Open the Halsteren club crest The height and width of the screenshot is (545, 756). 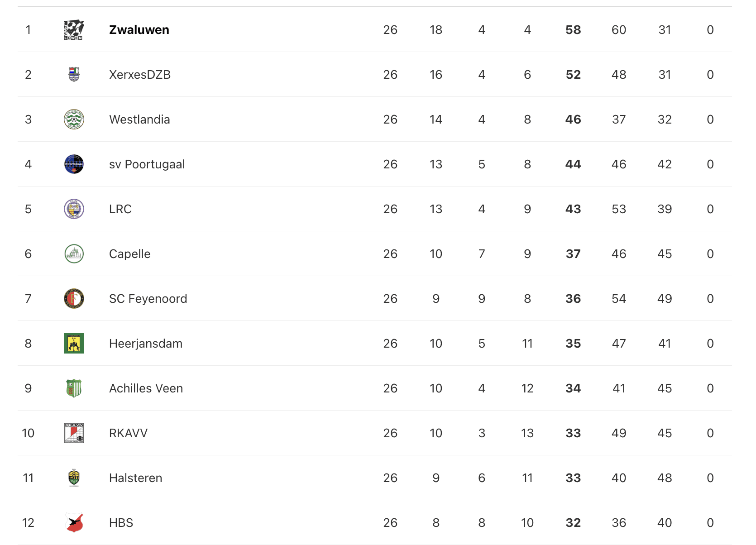(74, 478)
